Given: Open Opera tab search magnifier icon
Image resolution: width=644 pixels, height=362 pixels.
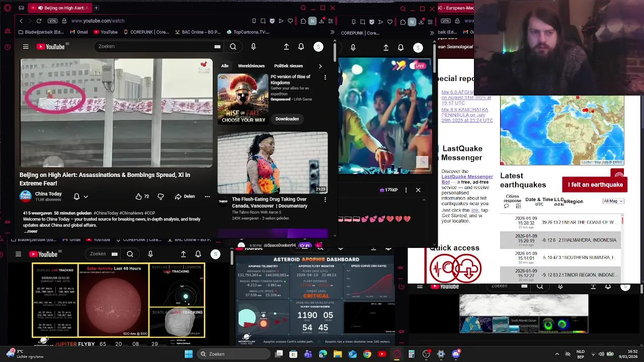Looking at the screenshot, I should pos(303,8).
